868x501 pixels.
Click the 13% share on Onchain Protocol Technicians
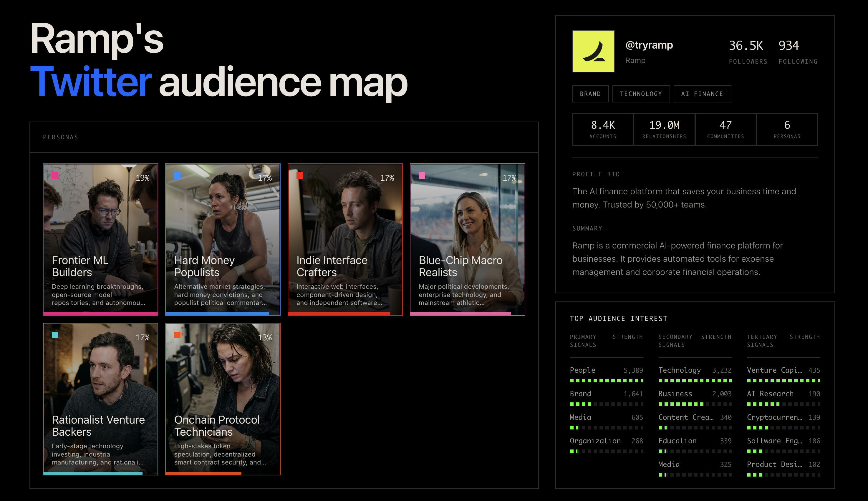(x=265, y=338)
